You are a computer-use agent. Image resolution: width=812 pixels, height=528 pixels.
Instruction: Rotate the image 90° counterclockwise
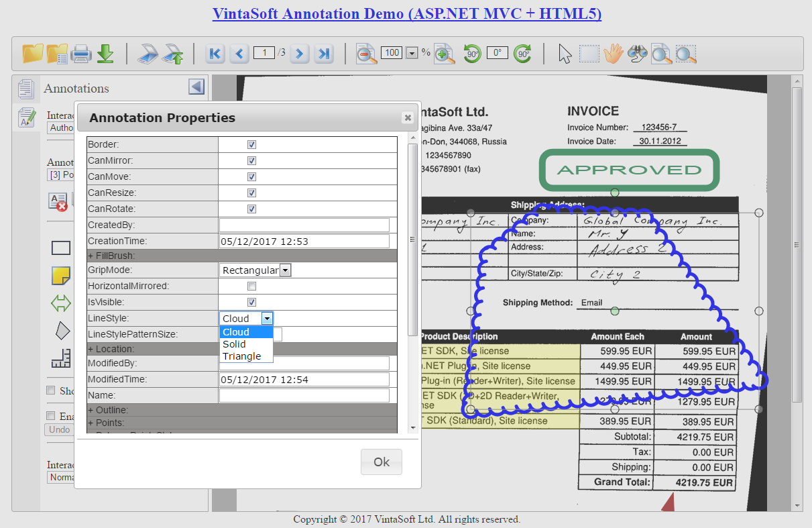(x=473, y=54)
